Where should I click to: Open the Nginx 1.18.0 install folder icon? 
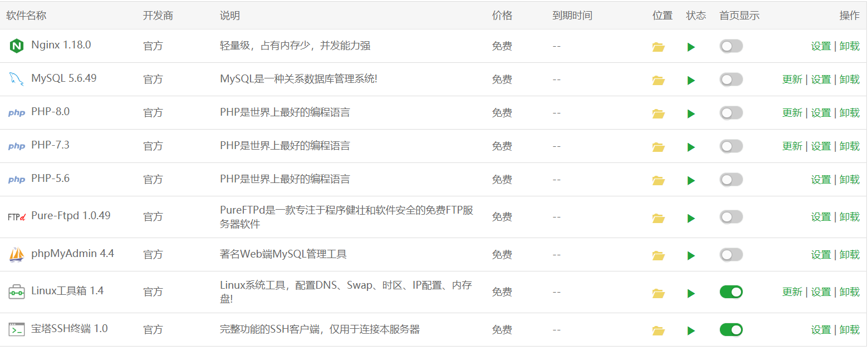(659, 47)
